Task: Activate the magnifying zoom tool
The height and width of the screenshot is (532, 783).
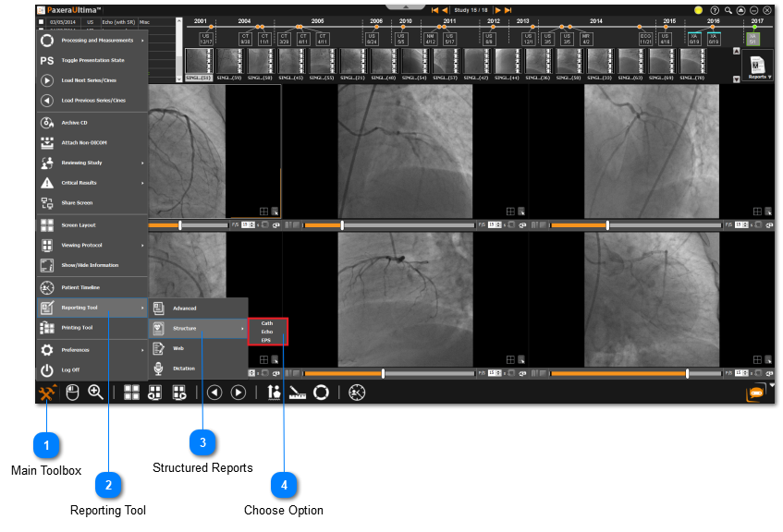Action: click(x=95, y=393)
